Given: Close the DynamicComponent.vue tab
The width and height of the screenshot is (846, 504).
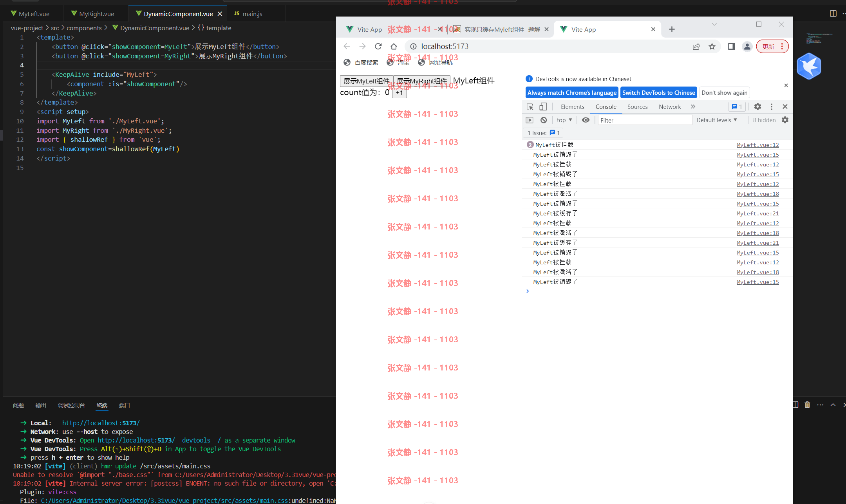Looking at the screenshot, I should point(220,14).
